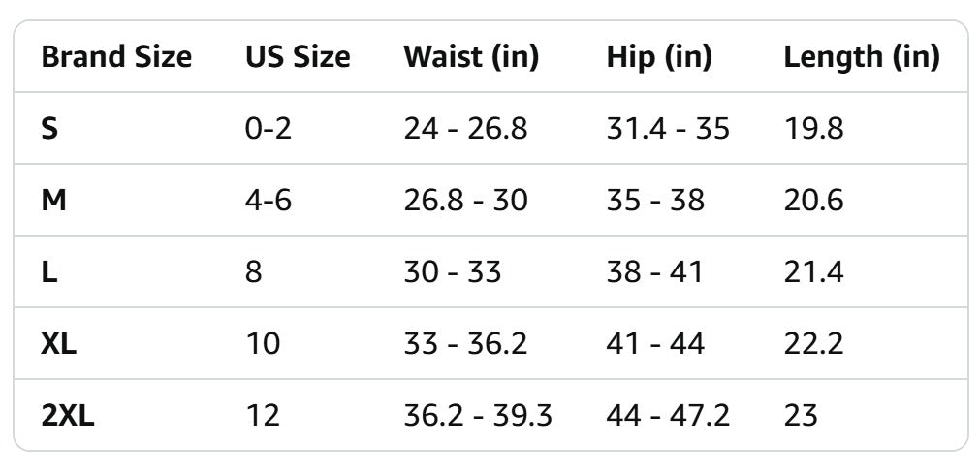Click the US size 0-2 cell
This screenshot has width=980, height=474.
click(x=269, y=129)
